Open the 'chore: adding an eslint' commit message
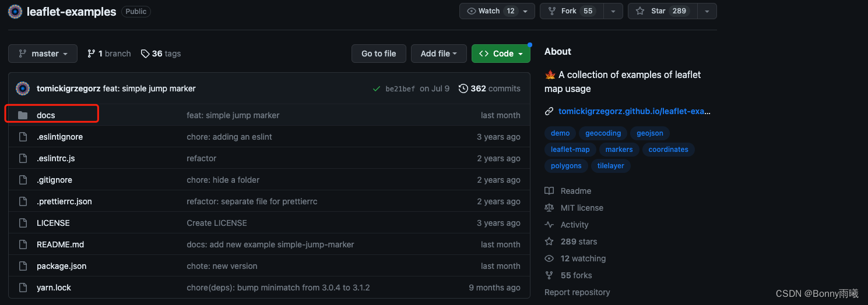 click(229, 137)
